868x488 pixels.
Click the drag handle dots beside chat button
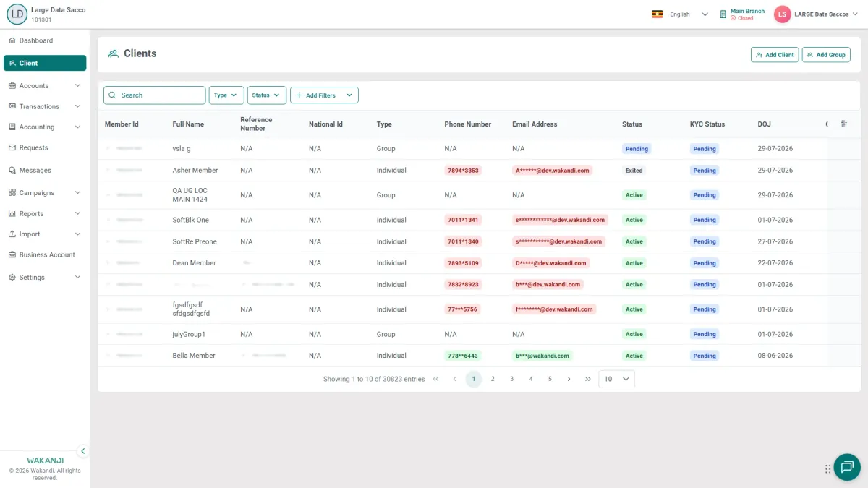(827, 468)
